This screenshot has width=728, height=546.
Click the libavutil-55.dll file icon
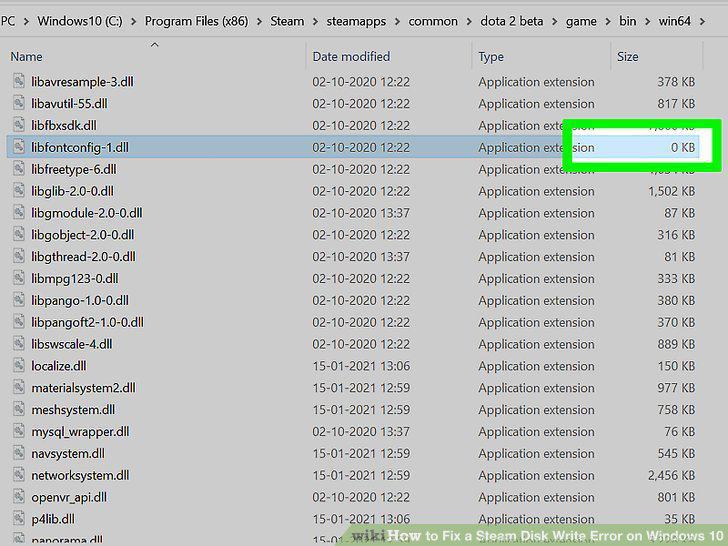click(x=19, y=103)
